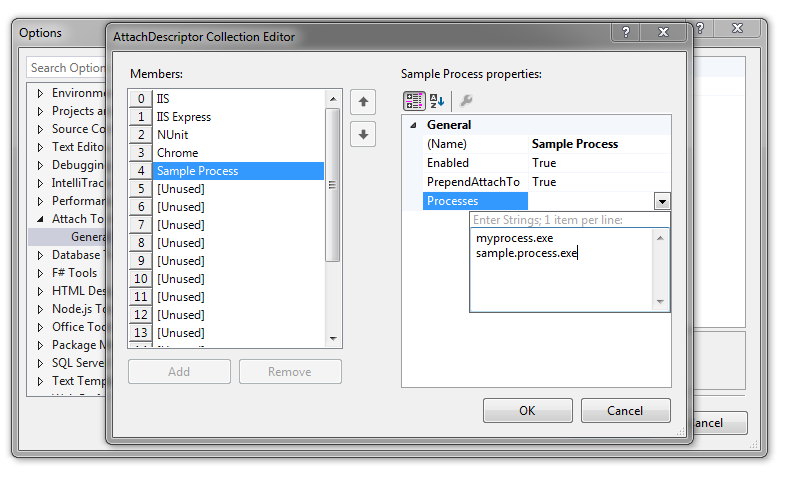Collapse the General property category

click(x=415, y=125)
